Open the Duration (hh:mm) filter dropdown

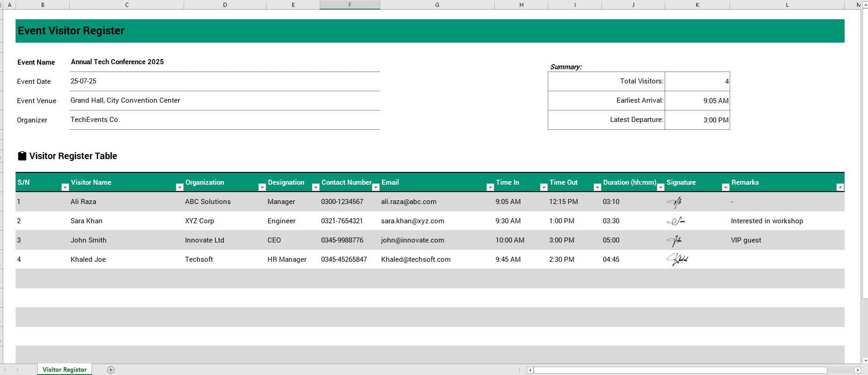point(661,187)
